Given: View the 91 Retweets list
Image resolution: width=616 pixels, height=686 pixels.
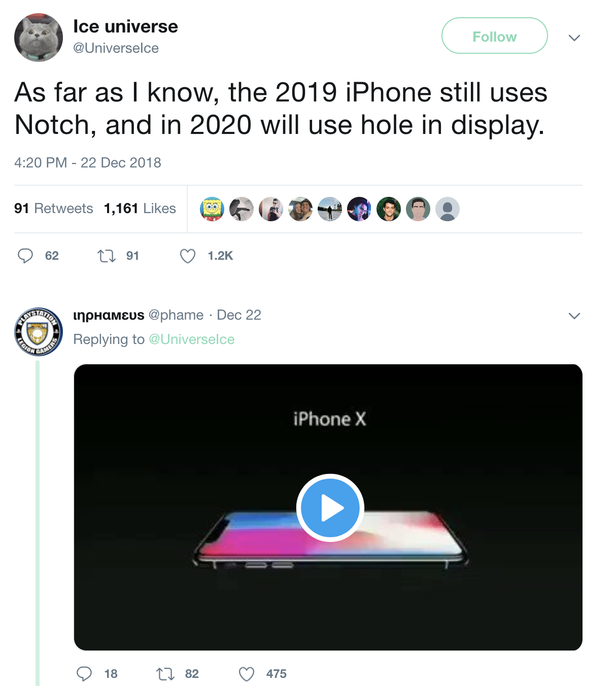Looking at the screenshot, I should click(53, 209).
